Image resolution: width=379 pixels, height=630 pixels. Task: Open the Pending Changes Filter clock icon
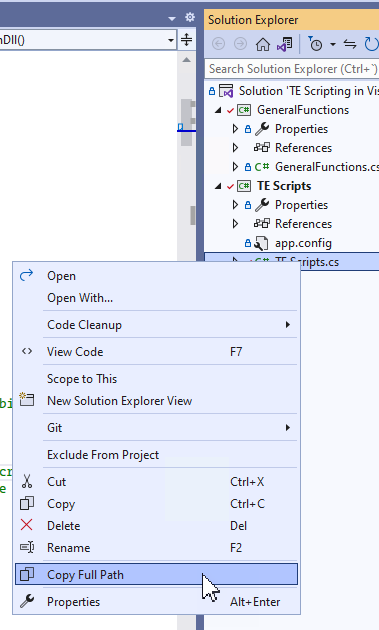click(x=315, y=44)
